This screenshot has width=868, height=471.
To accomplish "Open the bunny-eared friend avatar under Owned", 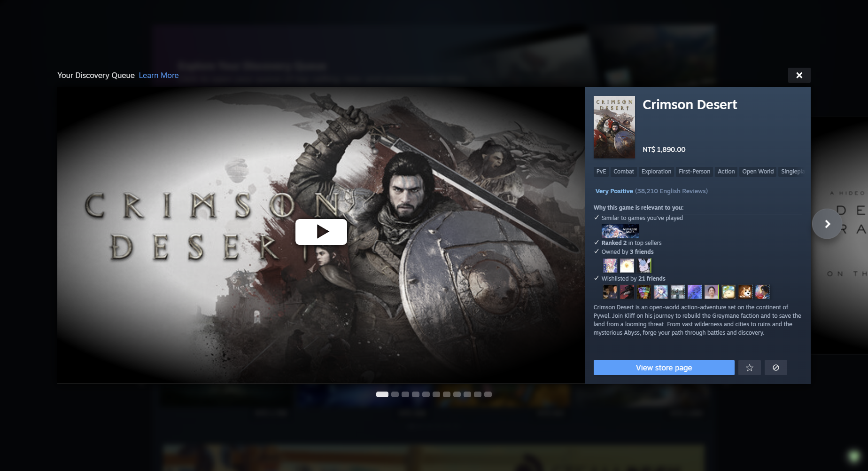I will pos(644,266).
